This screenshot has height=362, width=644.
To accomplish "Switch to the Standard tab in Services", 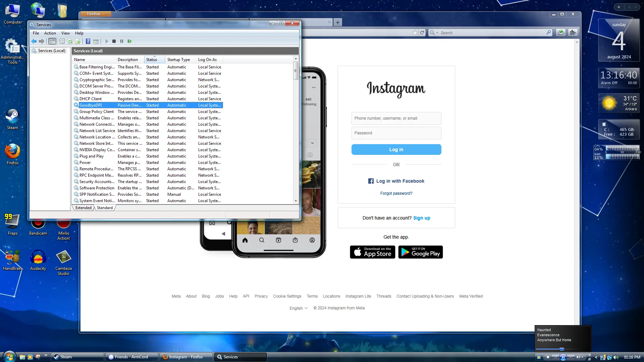I will click(105, 208).
